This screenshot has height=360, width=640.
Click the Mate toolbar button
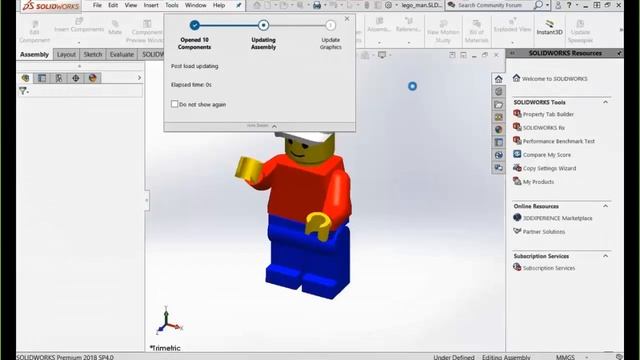(x=115, y=28)
